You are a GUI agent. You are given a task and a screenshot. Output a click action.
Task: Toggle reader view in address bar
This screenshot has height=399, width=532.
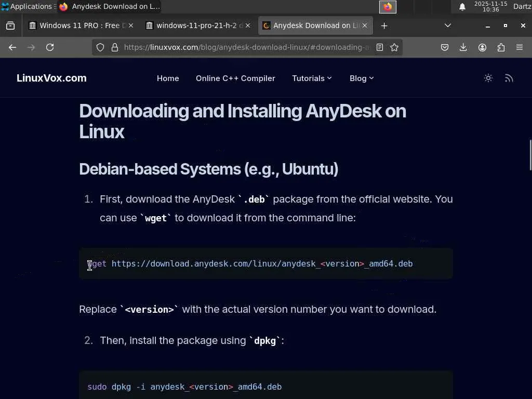[x=380, y=47]
